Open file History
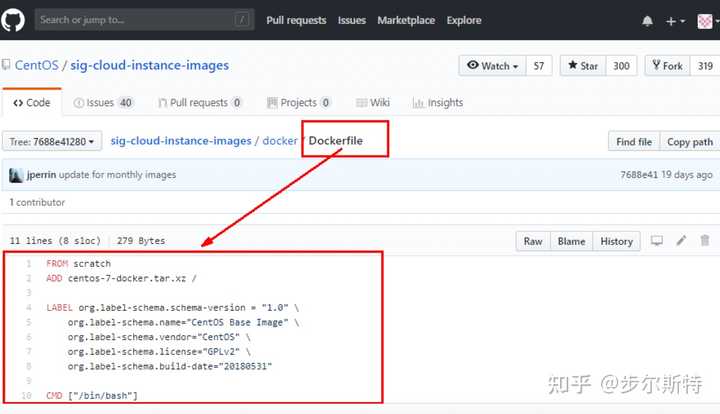 (x=616, y=241)
